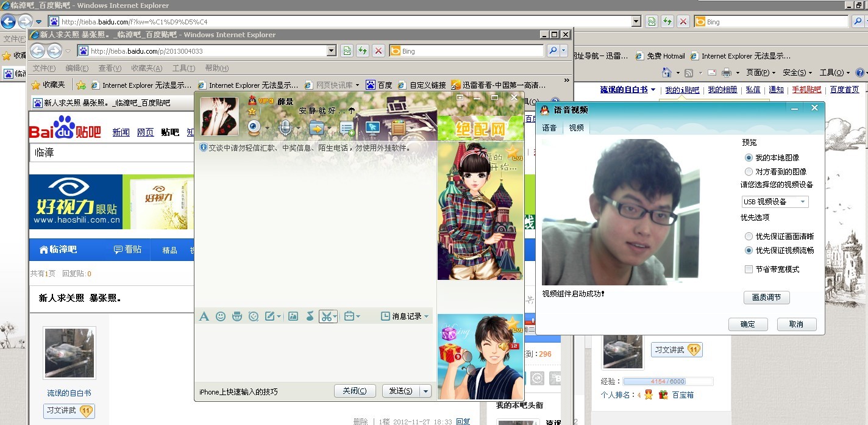868x425 pixels.
Task: Click the handwriting input icon
Action: coord(270,316)
